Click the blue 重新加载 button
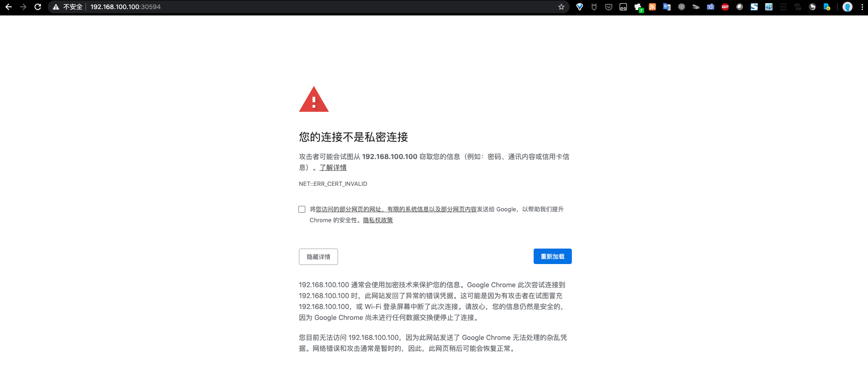The width and height of the screenshot is (868, 379). tap(553, 256)
